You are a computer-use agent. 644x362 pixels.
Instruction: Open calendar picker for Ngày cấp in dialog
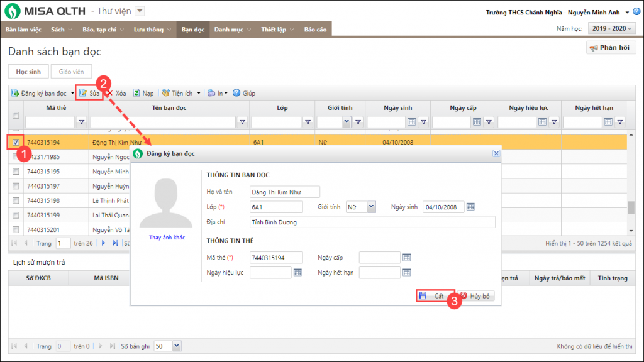click(x=406, y=257)
